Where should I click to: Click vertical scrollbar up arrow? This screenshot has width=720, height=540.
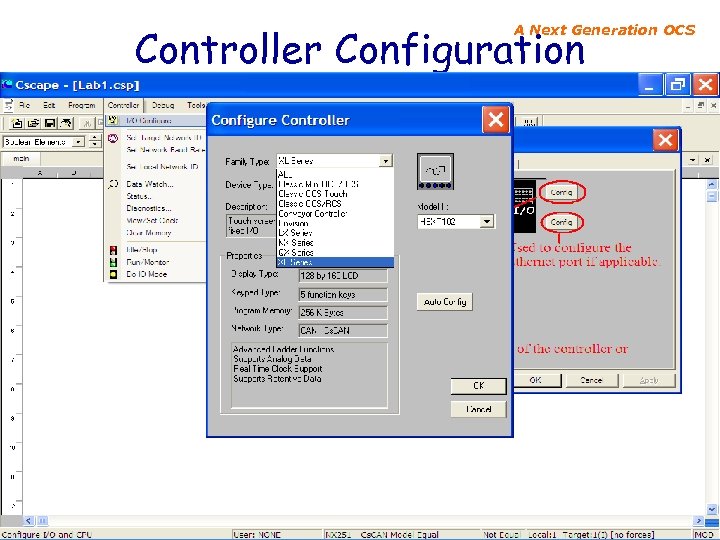pyautogui.click(x=712, y=184)
